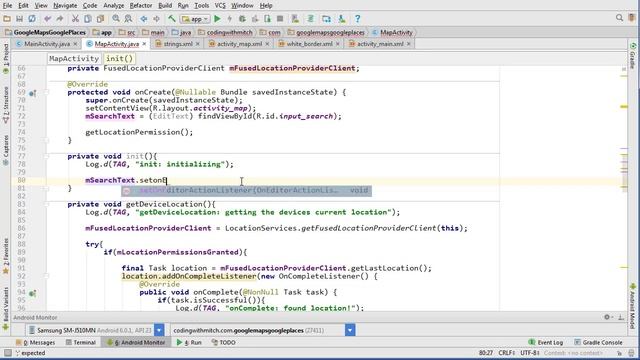Image resolution: width=640 pixels, height=360 pixels.
Task: Open the googlemapsgoogleplaces process dropdown
Action: (x=350, y=330)
